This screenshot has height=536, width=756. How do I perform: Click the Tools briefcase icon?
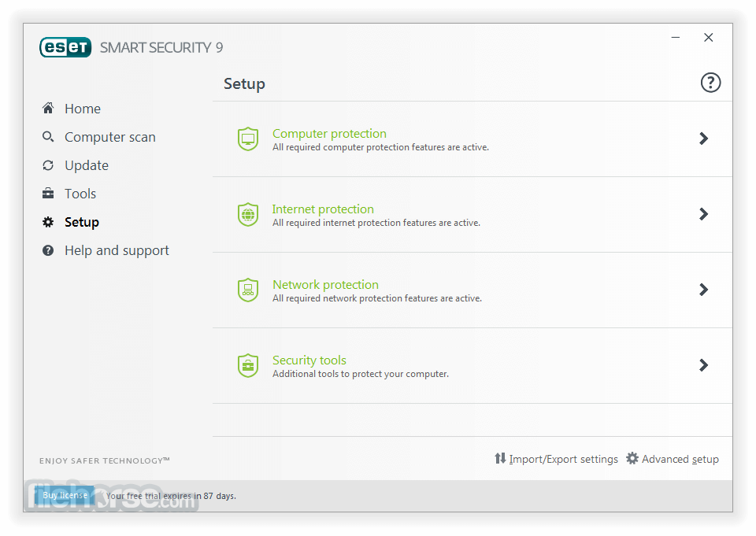[x=48, y=194]
